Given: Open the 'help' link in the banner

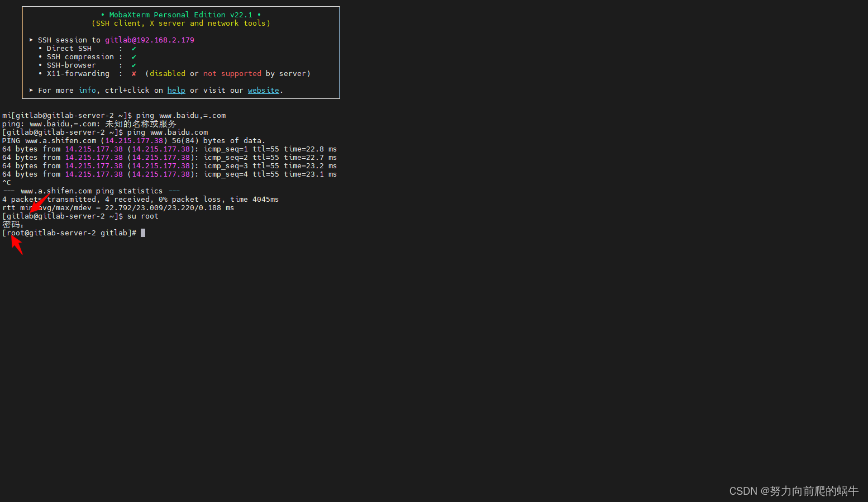Looking at the screenshot, I should [176, 90].
